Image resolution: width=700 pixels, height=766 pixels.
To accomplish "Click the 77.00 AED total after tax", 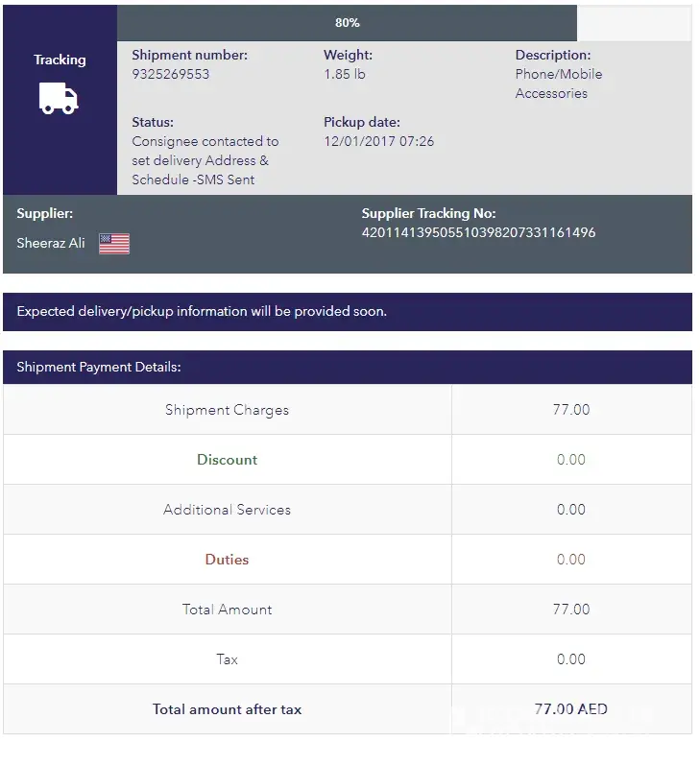I will pyautogui.click(x=570, y=709).
